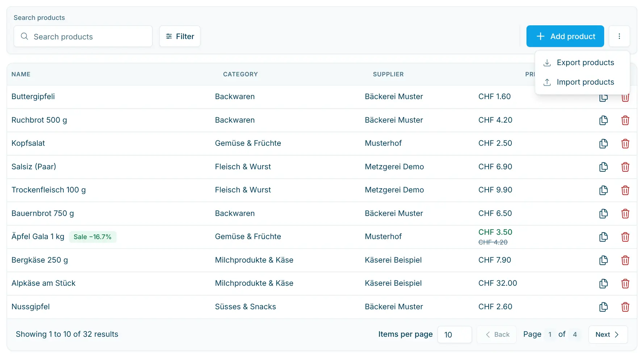This screenshot has width=644, height=357.
Task: Delete Trockenfleisch 100 g
Action: [625, 190]
